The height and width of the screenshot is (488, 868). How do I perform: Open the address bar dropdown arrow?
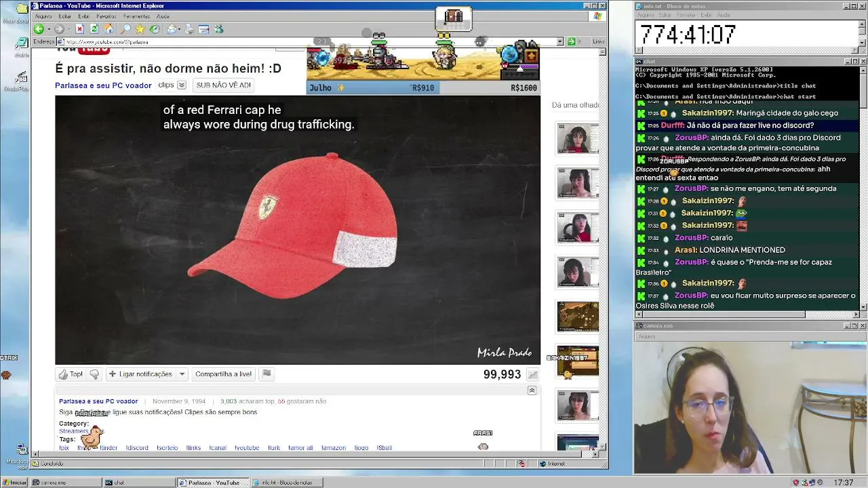pyautogui.click(x=560, y=41)
